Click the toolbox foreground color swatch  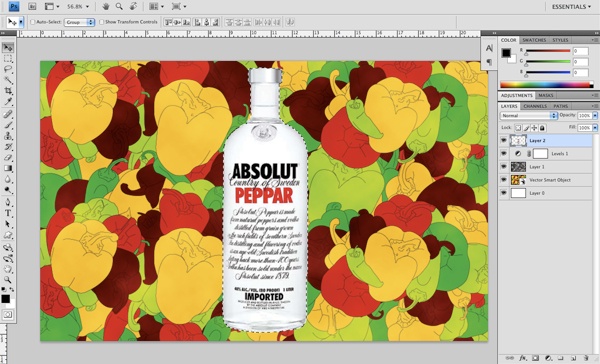(5, 299)
